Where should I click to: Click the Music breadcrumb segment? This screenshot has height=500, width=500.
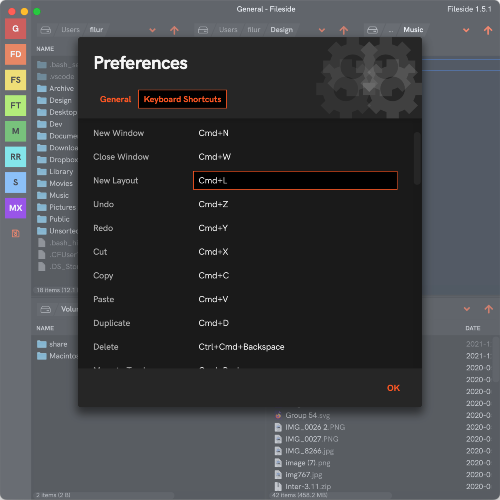pyautogui.click(x=413, y=30)
